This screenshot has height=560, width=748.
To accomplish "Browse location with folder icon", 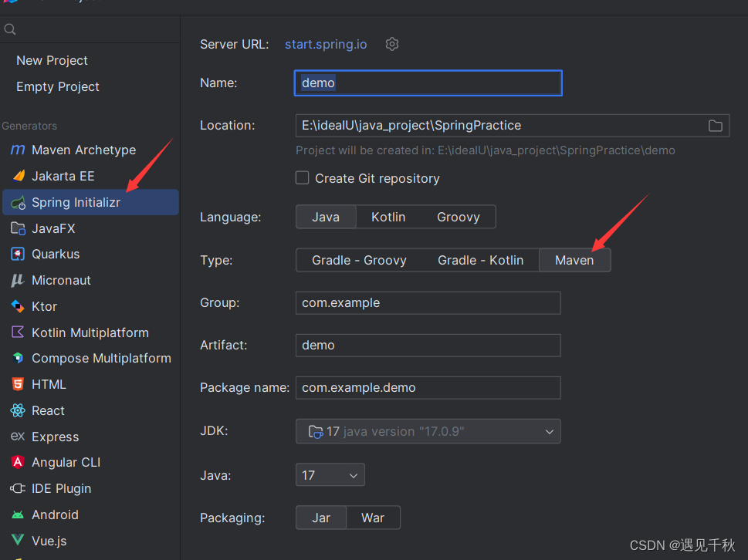I will pyautogui.click(x=715, y=126).
